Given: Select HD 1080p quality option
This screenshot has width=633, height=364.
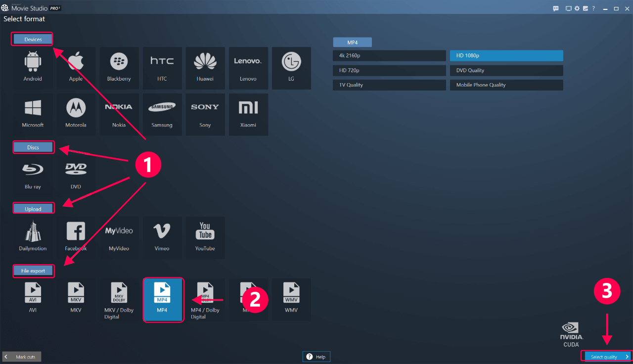Looking at the screenshot, I should [x=506, y=56].
